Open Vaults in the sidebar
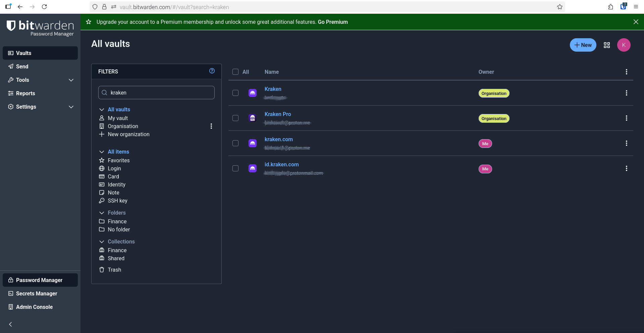This screenshot has width=644, height=333. click(40, 53)
